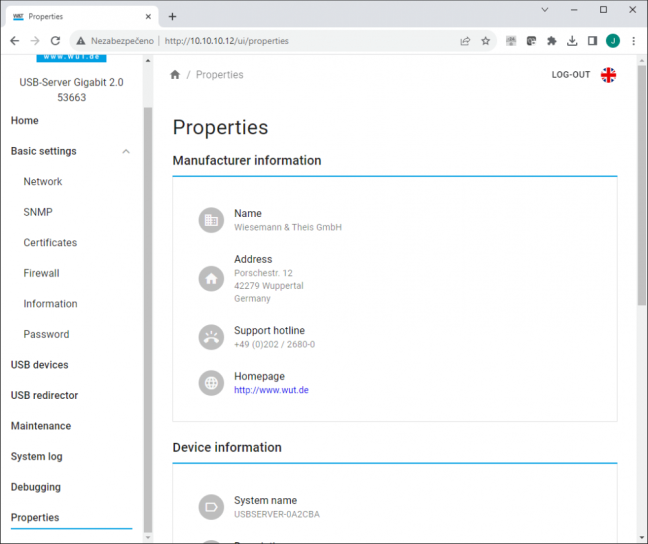Click the Properties browser tab
Screen dimensions: 648x544
(82, 17)
